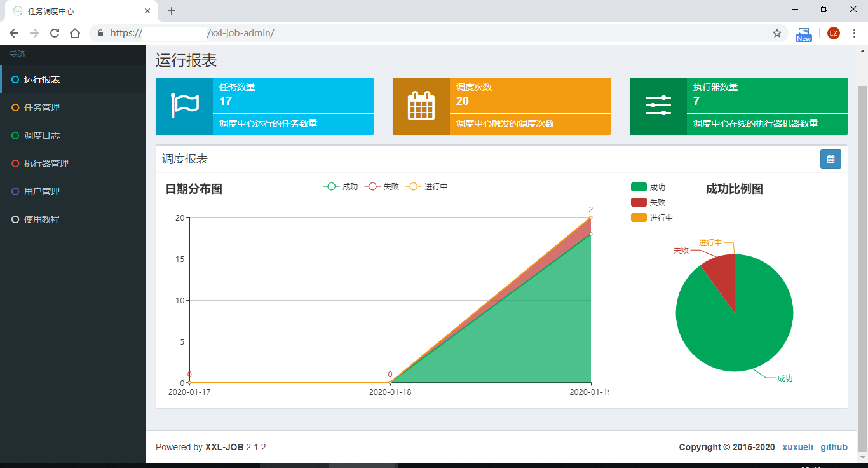Open the Chrome three-dot menu

pyautogui.click(x=854, y=33)
